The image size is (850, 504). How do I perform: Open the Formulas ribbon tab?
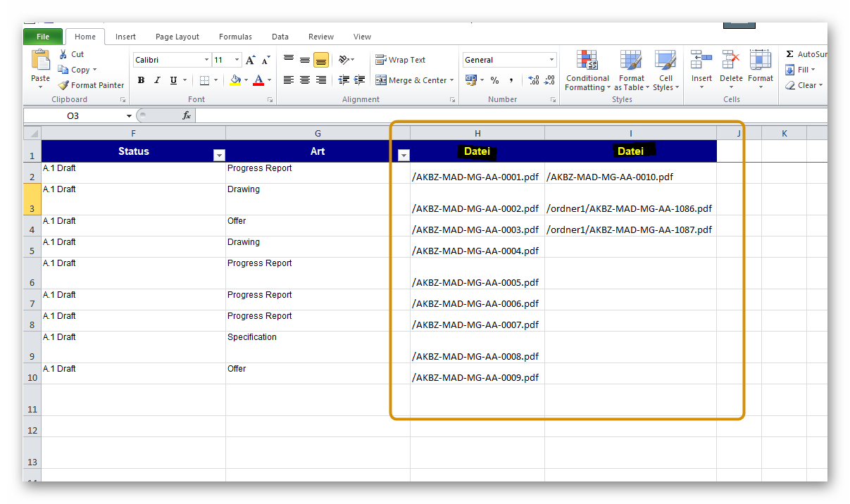point(235,37)
